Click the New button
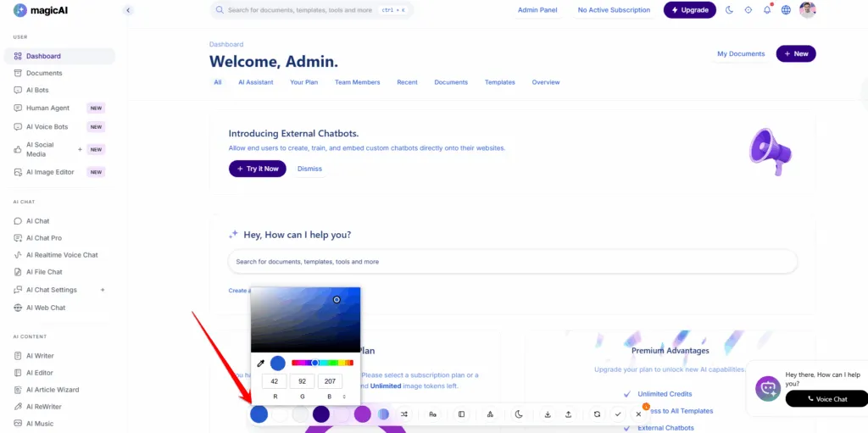This screenshot has height=433, width=868. 796,53
